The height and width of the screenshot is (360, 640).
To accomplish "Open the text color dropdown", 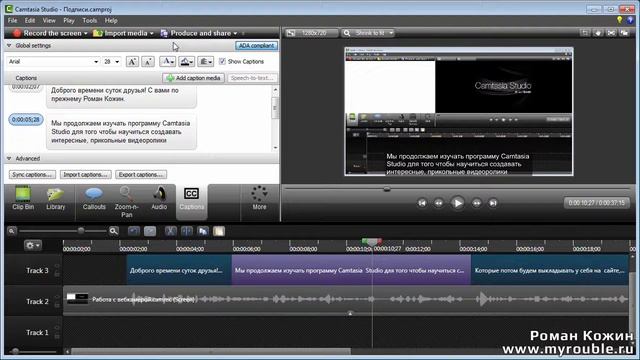I will [x=167, y=62].
